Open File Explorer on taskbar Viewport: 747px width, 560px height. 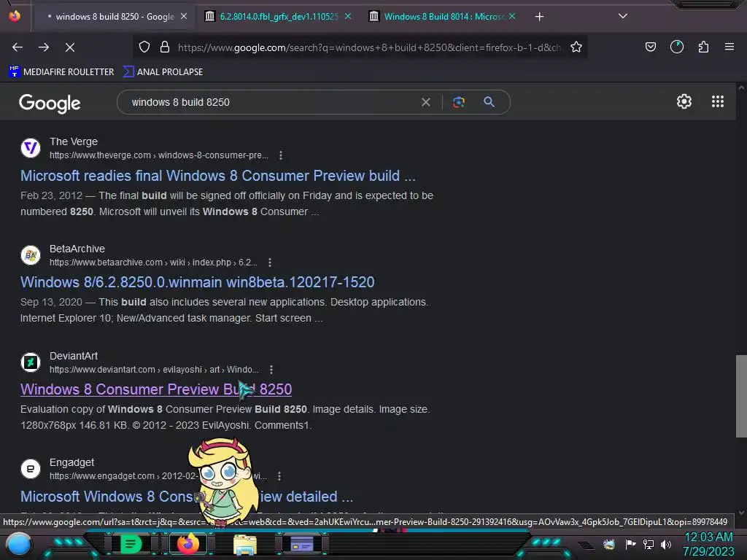point(245,545)
